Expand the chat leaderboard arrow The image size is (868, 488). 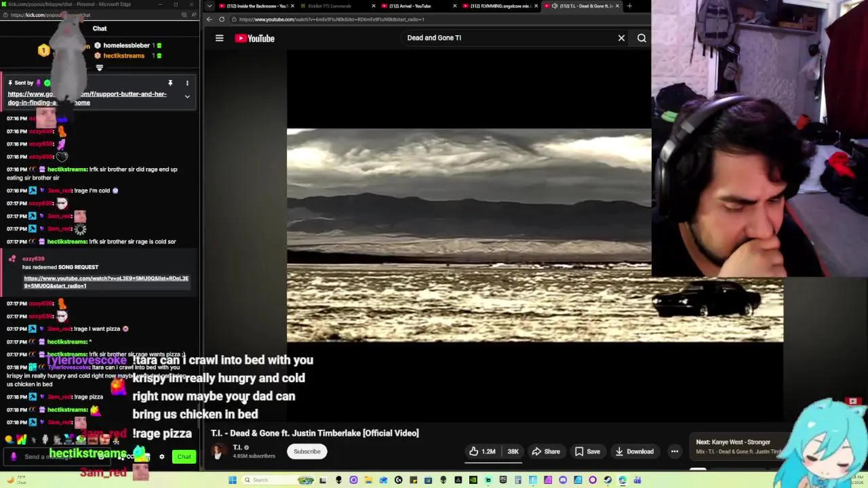click(x=100, y=68)
